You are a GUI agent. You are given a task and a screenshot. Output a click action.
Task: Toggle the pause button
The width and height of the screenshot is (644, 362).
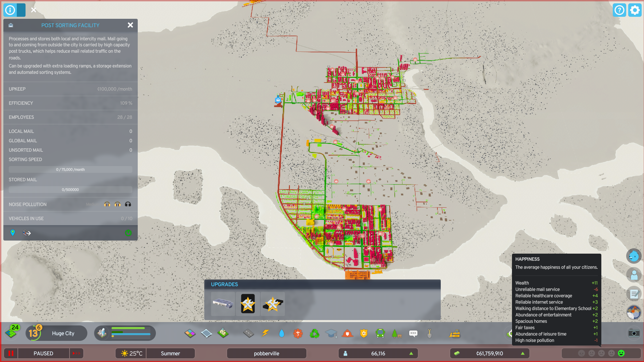click(11, 353)
